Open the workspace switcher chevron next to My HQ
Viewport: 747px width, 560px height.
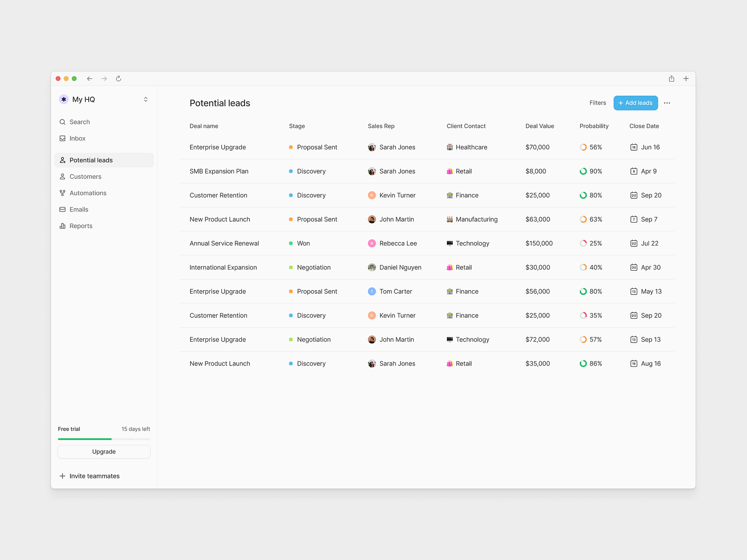pos(145,99)
